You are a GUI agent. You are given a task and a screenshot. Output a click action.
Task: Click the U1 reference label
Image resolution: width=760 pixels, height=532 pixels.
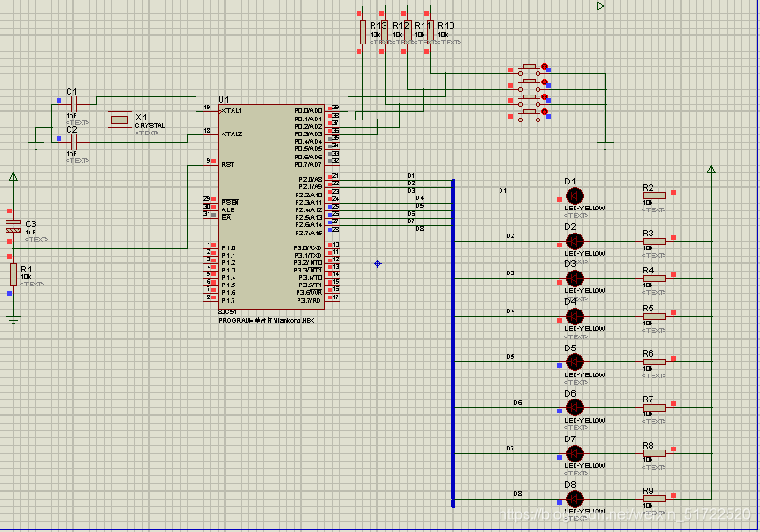coord(223,100)
